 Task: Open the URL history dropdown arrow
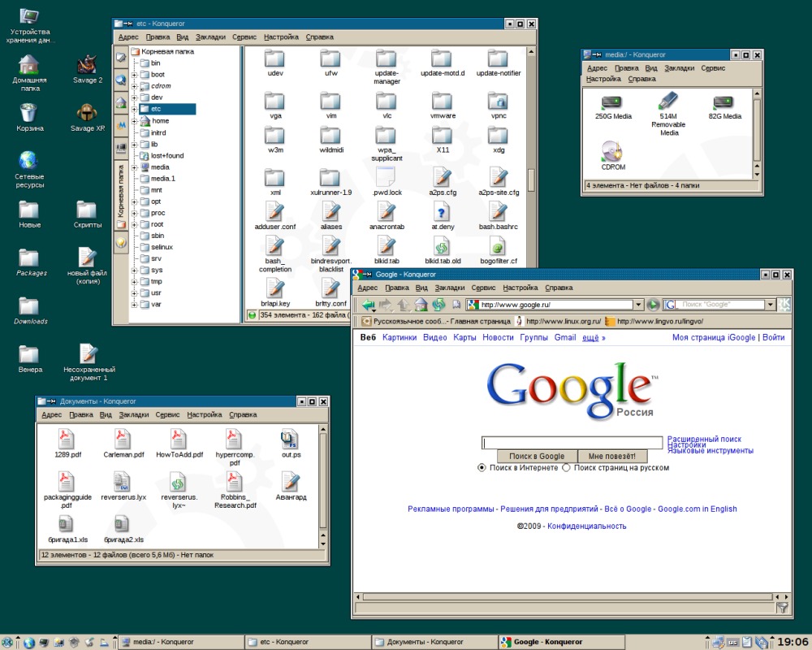[x=638, y=305]
